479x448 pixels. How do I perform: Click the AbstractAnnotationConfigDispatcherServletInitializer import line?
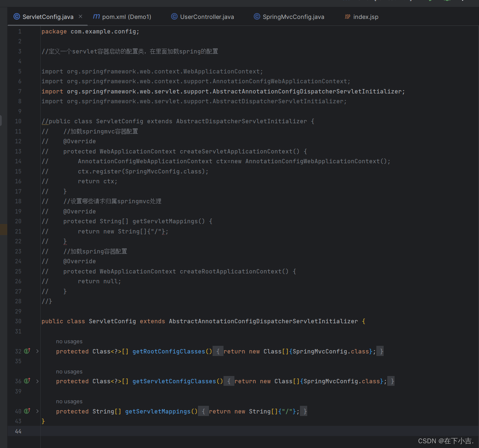point(223,92)
